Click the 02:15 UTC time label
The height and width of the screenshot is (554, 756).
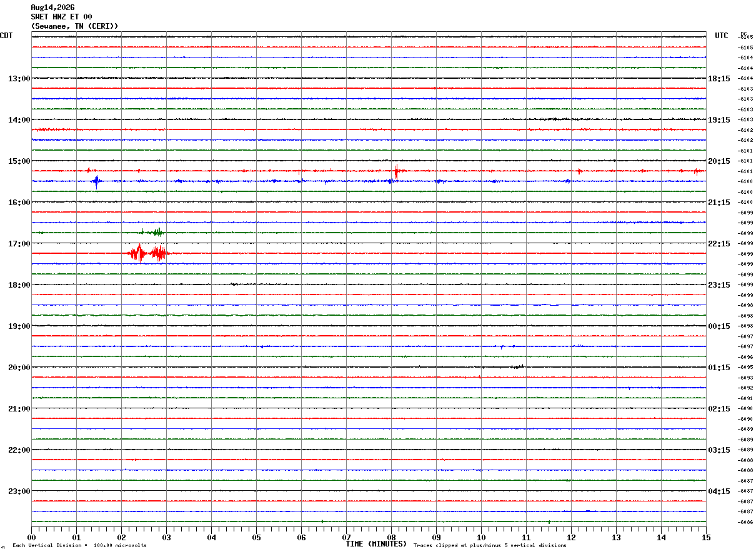[x=719, y=409]
